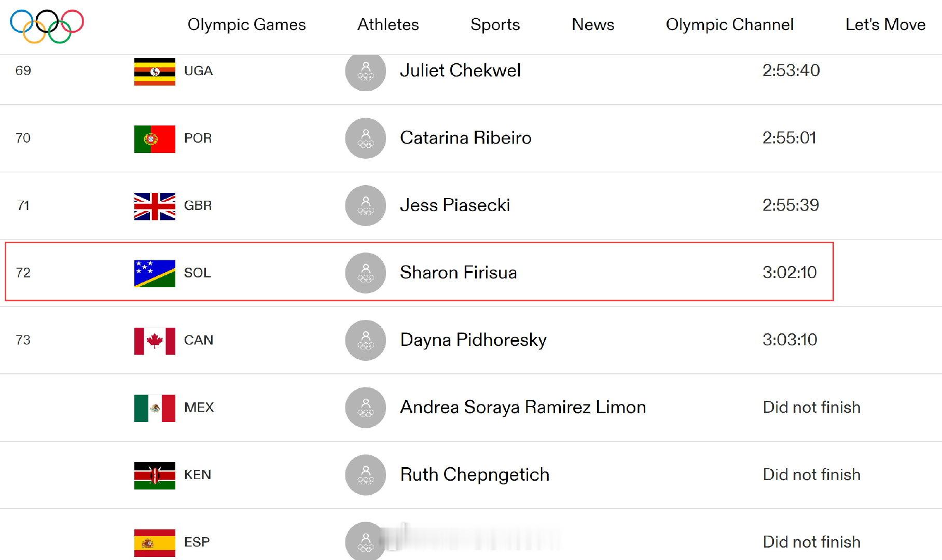This screenshot has height=560, width=942.
Task: Click the Solomon Islands flag icon
Action: pos(155,274)
